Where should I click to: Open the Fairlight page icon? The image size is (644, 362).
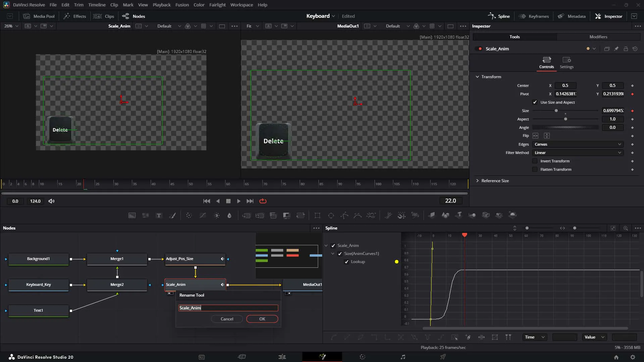[x=403, y=357]
